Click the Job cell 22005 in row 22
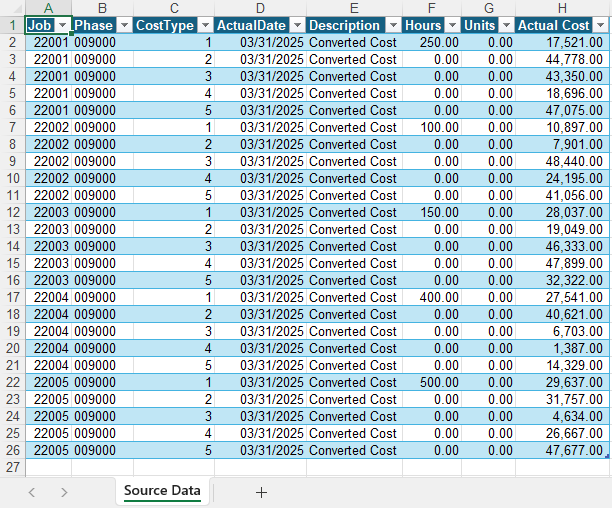 (x=48, y=382)
